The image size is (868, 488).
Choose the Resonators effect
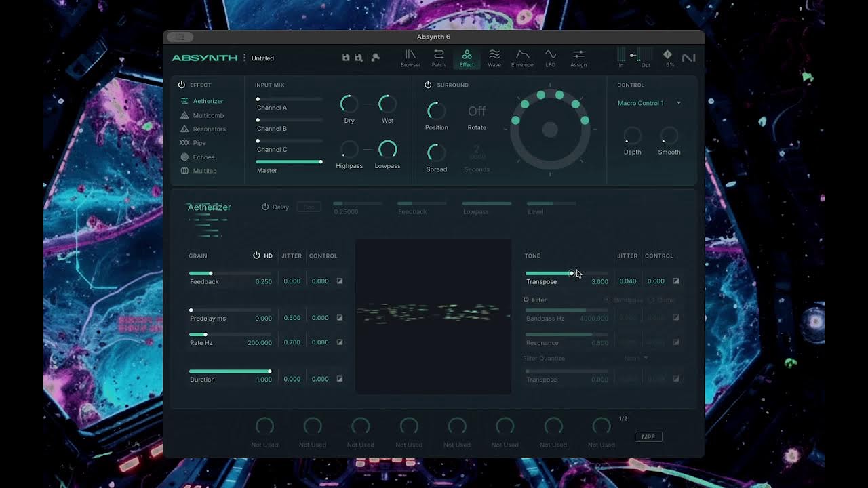[x=203, y=129]
